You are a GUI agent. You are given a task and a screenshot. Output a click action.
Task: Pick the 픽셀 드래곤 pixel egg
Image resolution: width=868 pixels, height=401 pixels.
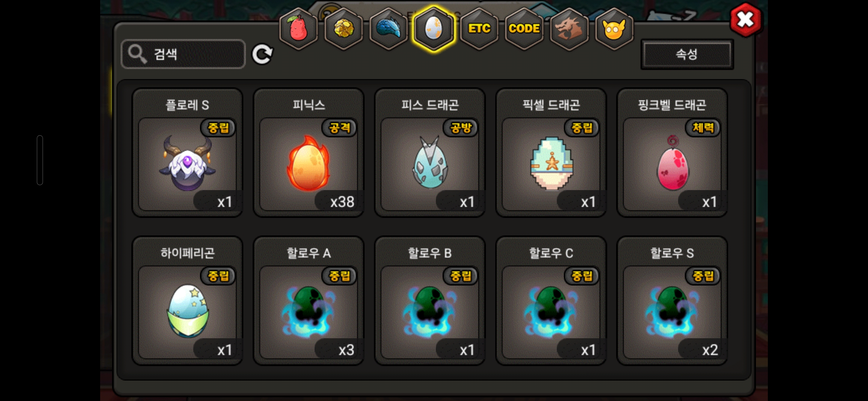tap(551, 153)
